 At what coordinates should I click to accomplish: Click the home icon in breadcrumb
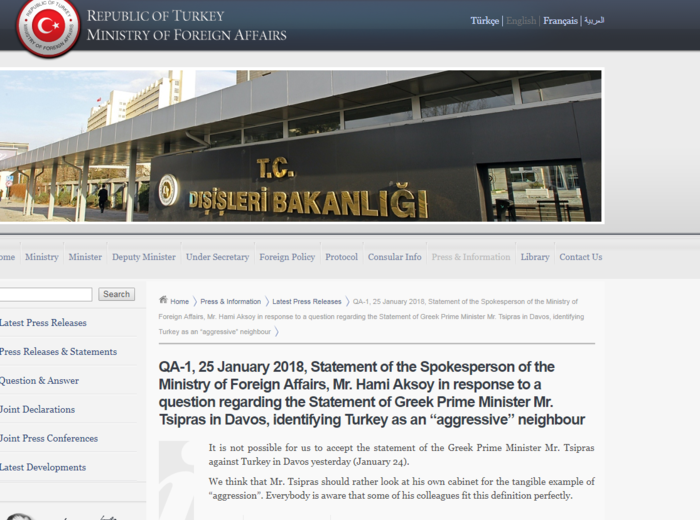coord(164,301)
